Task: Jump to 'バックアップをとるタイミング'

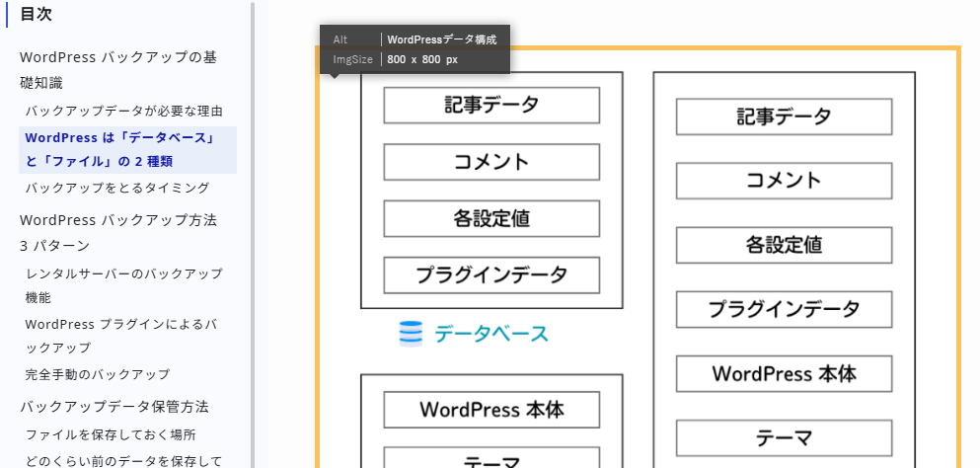Action: click(x=116, y=188)
